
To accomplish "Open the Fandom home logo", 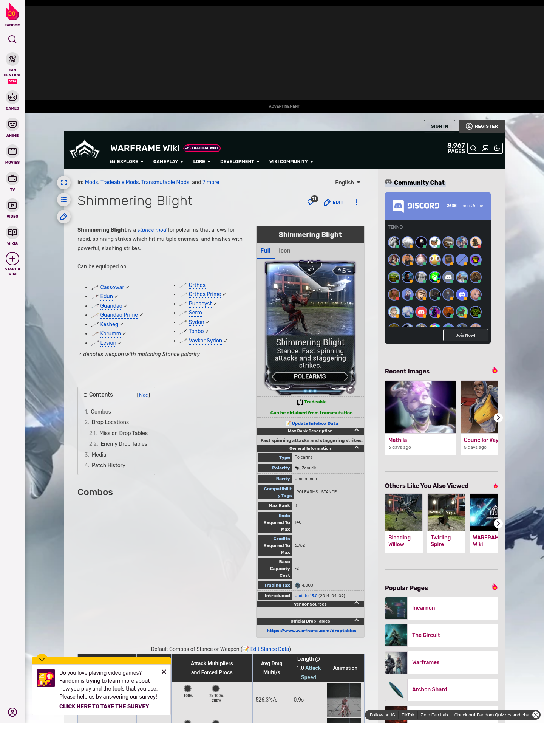I will [12, 15].
